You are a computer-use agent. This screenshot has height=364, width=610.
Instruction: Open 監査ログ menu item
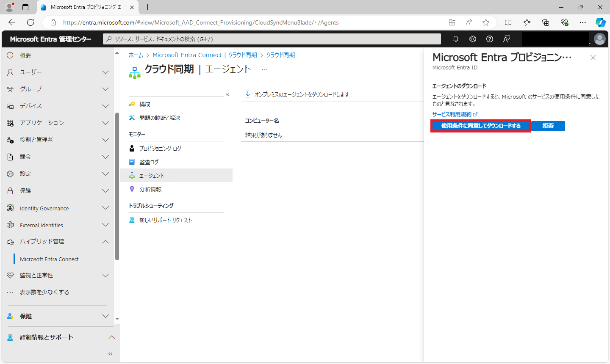pyautogui.click(x=149, y=162)
